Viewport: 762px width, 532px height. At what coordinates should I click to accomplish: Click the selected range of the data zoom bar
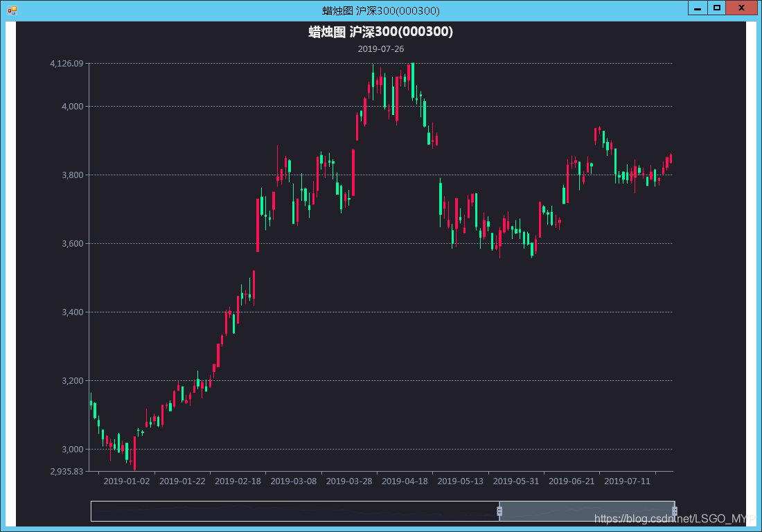click(x=587, y=511)
